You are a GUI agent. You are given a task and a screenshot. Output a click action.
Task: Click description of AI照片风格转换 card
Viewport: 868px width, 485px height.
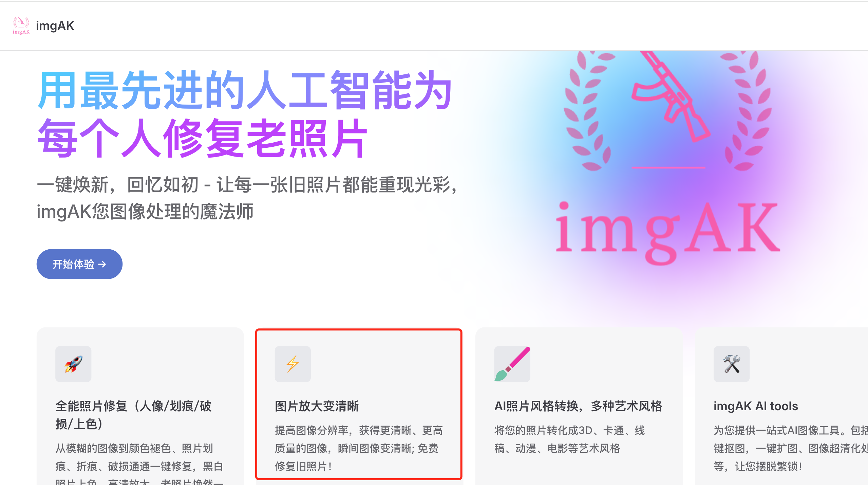[570, 439]
